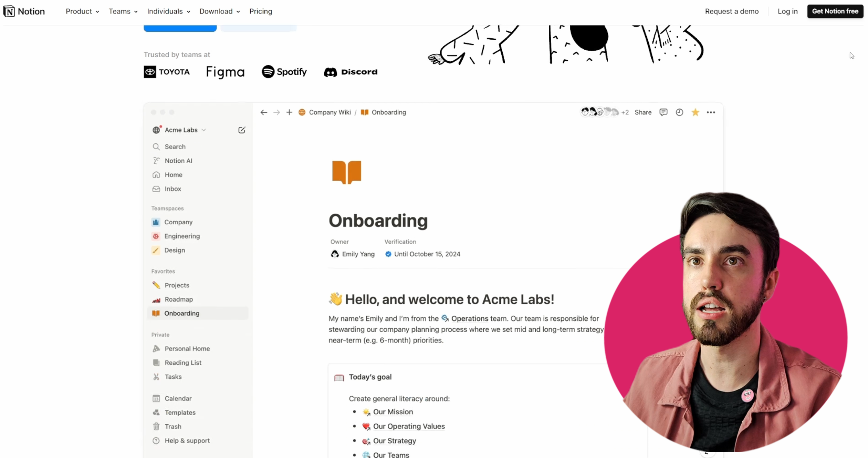Click the plus new tab icon
The image size is (868, 458).
(289, 112)
